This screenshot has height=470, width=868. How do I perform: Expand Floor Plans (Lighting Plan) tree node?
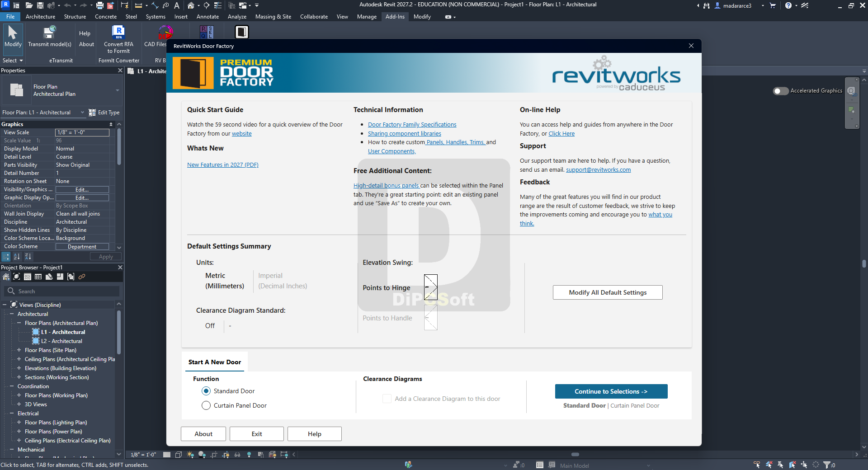pos(19,423)
